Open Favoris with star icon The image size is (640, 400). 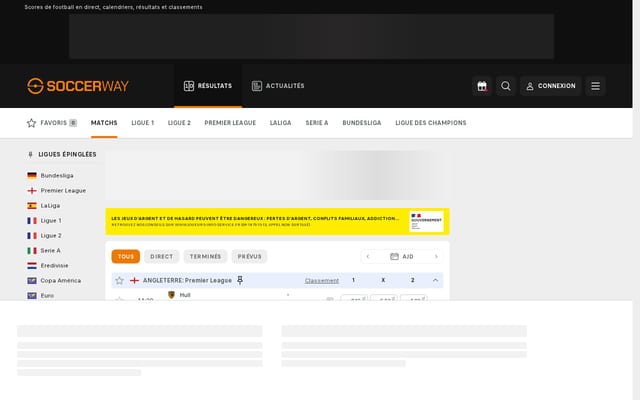(51, 123)
